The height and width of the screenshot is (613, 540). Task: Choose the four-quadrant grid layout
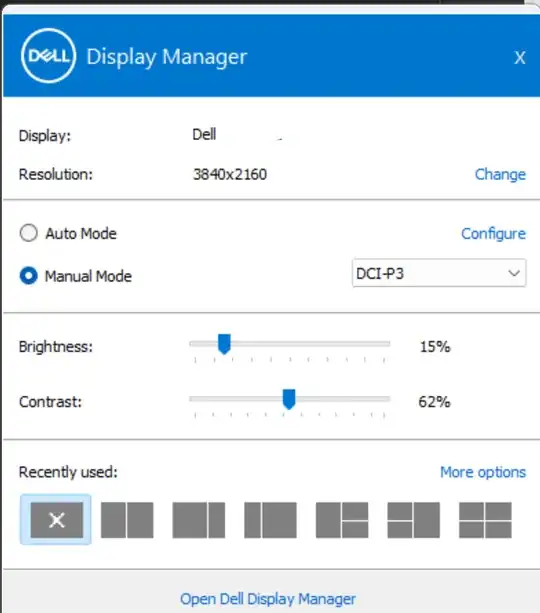(x=485, y=520)
